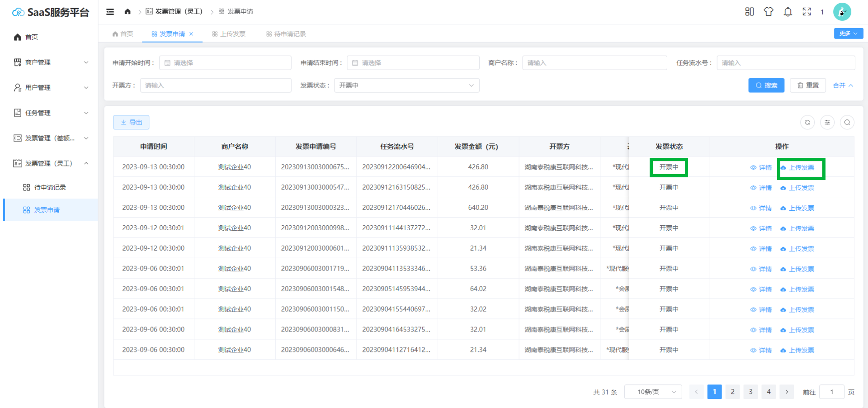
Task: Open the layout grid icon in header
Action: click(749, 12)
